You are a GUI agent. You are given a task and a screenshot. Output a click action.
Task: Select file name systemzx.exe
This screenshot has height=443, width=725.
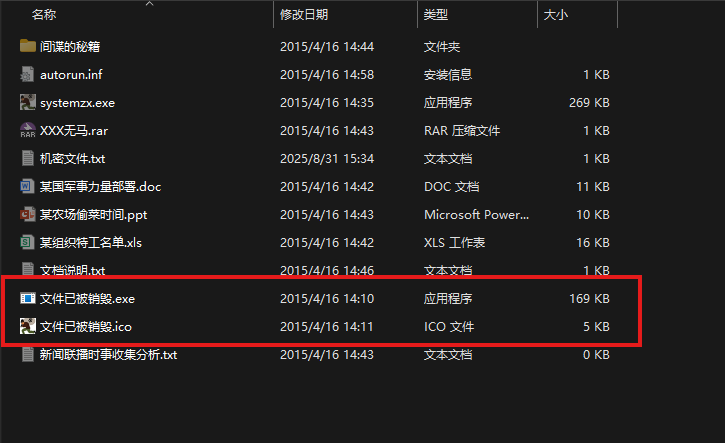pyautogui.click(x=77, y=103)
